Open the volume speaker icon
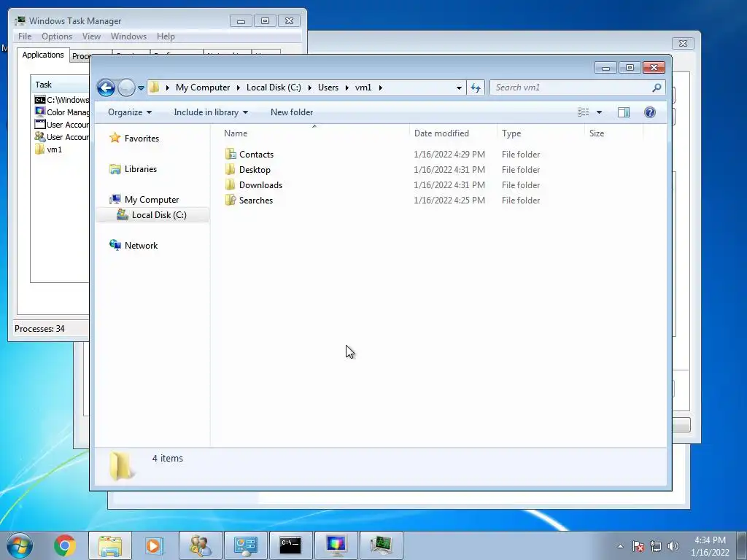Image resolution: width=747 pixels, height=560 pixels. (x=673, y=546)
